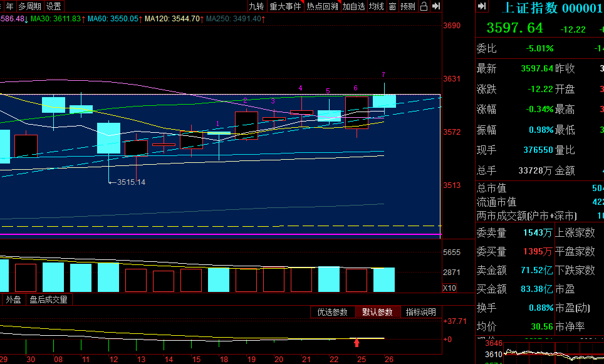
Task: Click the 委卖量 1543万 value
Action: pyautogui.click(x=538, y=232)
